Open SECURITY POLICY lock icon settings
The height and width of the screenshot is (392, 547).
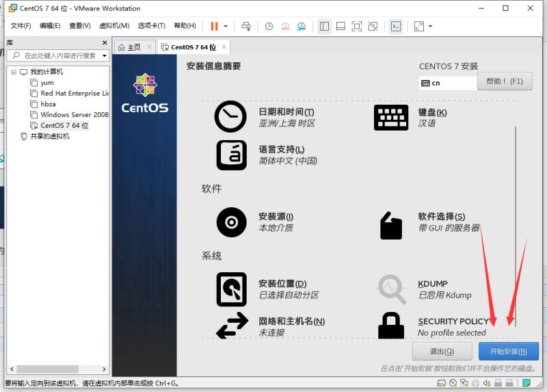coord(391,326)
